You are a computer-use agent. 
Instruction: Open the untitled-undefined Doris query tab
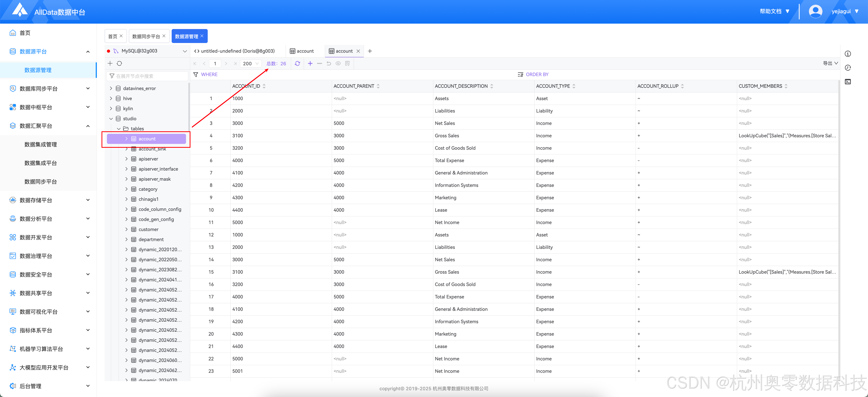pos(237,51)
